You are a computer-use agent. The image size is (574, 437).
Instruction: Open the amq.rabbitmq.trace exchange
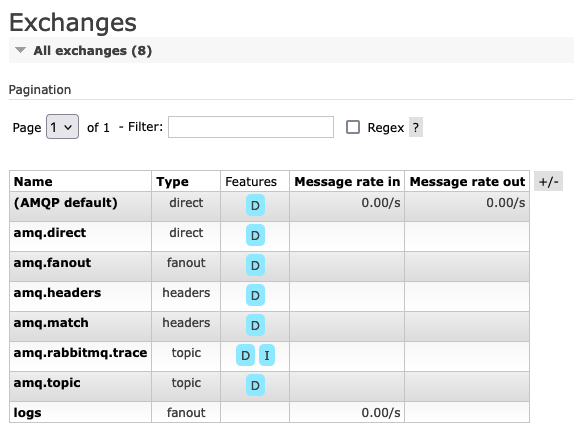tap(80, 353)
